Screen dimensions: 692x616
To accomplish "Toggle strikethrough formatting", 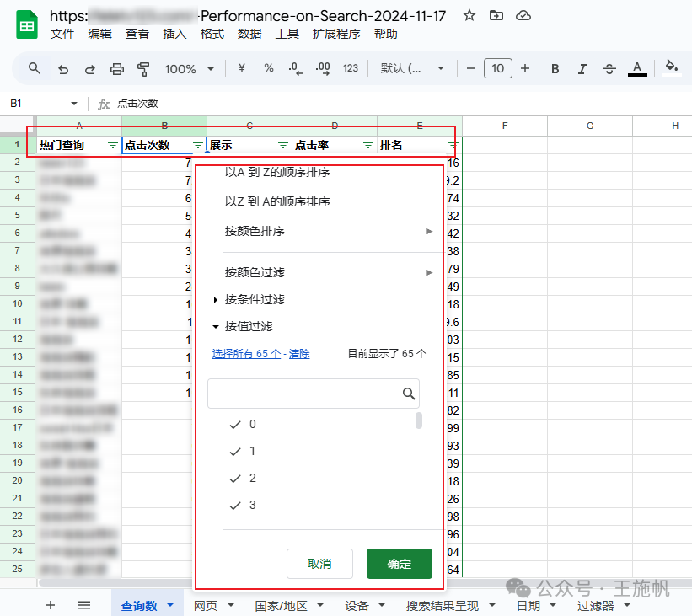I will coord(609,69).
